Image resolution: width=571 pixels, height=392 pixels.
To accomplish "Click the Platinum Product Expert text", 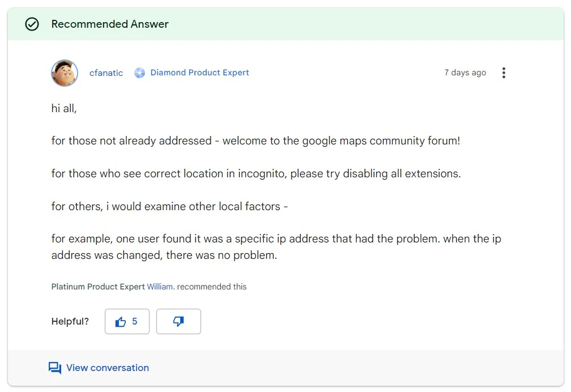I will click(98, 287).
